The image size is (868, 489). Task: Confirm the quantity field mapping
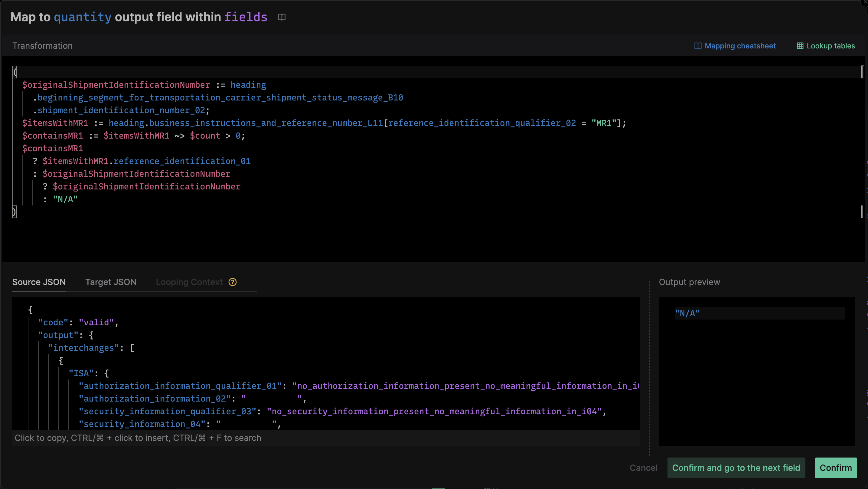click(835, 468)
